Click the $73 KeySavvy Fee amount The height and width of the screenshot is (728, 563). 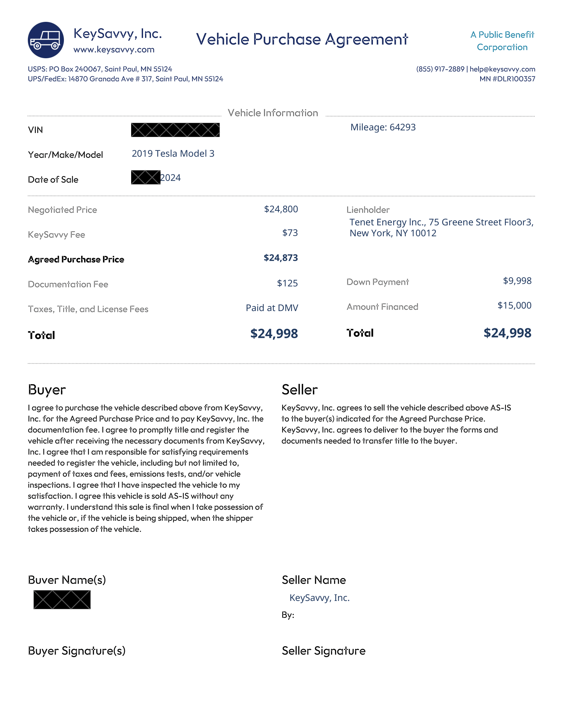(x=290, y=233)
